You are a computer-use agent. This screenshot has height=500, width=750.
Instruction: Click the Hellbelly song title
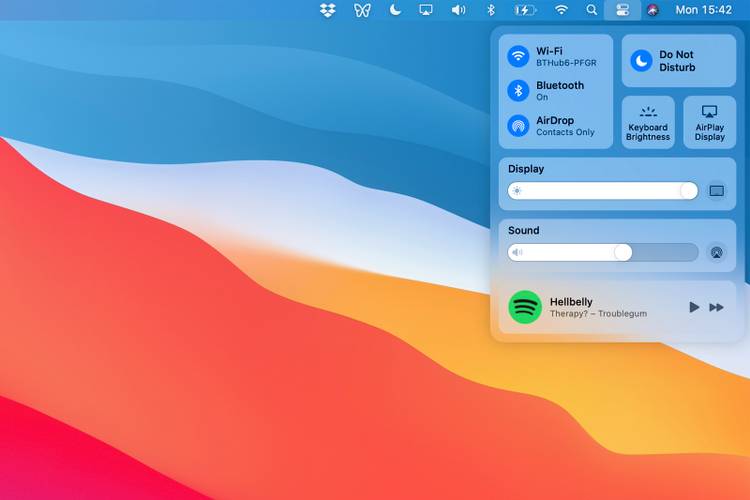click(571, 302)
